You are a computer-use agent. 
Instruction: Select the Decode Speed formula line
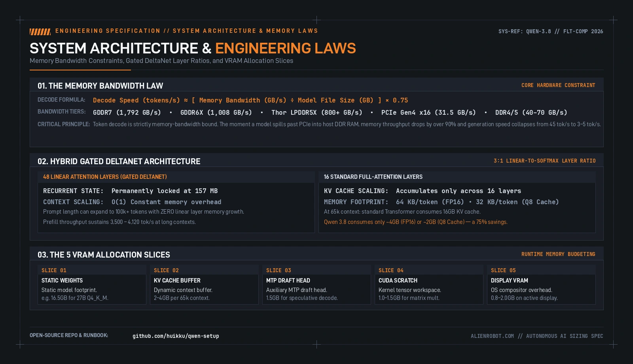[x=250, y=100]
